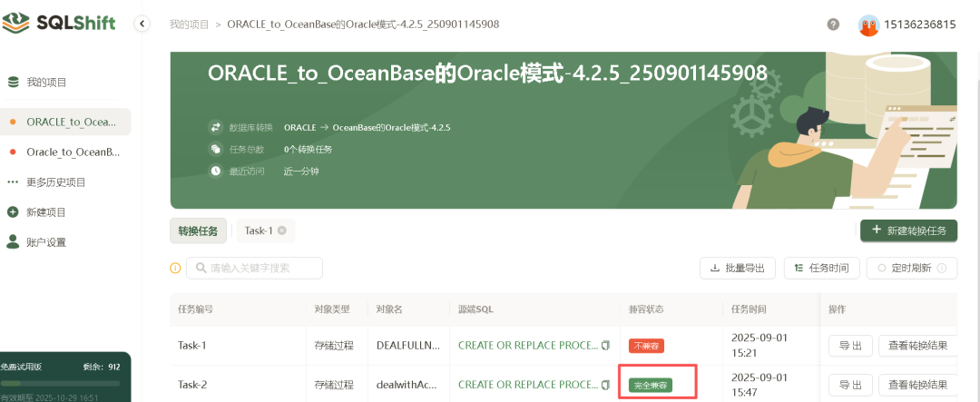Click 查看转换结果 for Task-1
The width and height of the screenshot is (980, 402).
(917, 345)
